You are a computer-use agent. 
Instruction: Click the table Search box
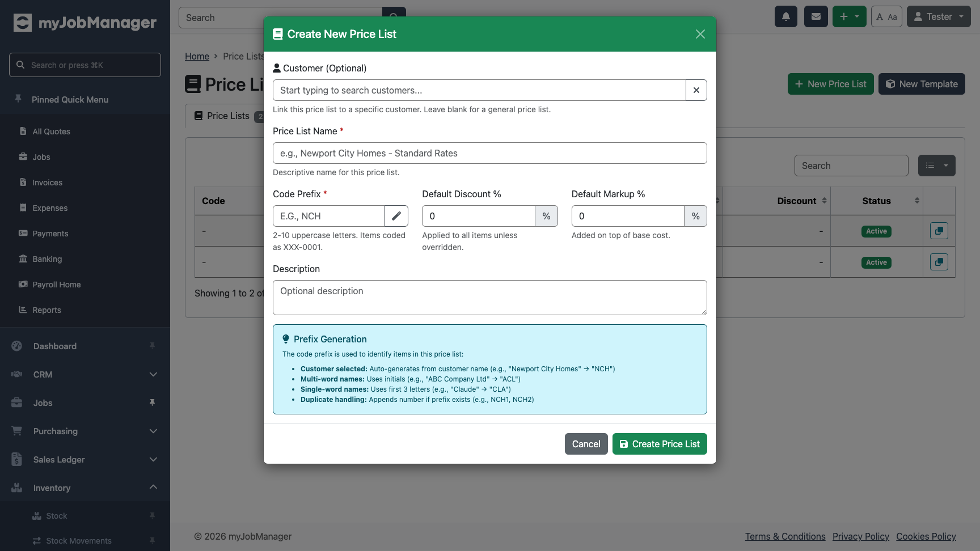[851, 166]
